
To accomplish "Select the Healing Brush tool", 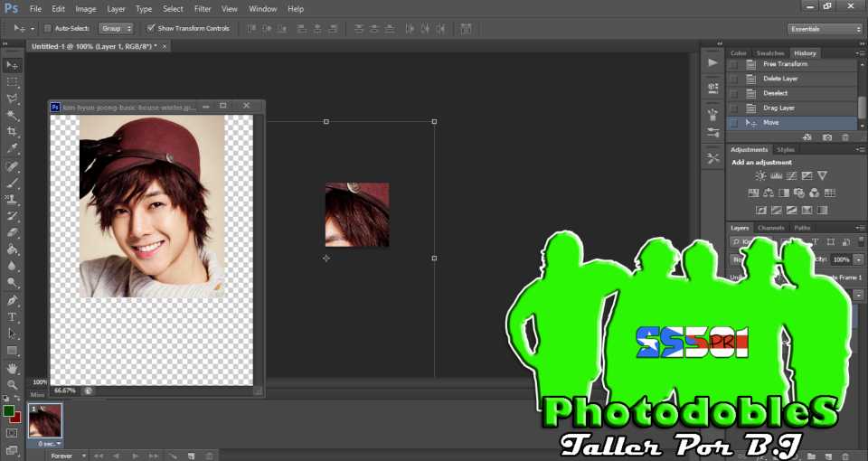I will click(12, 166).
